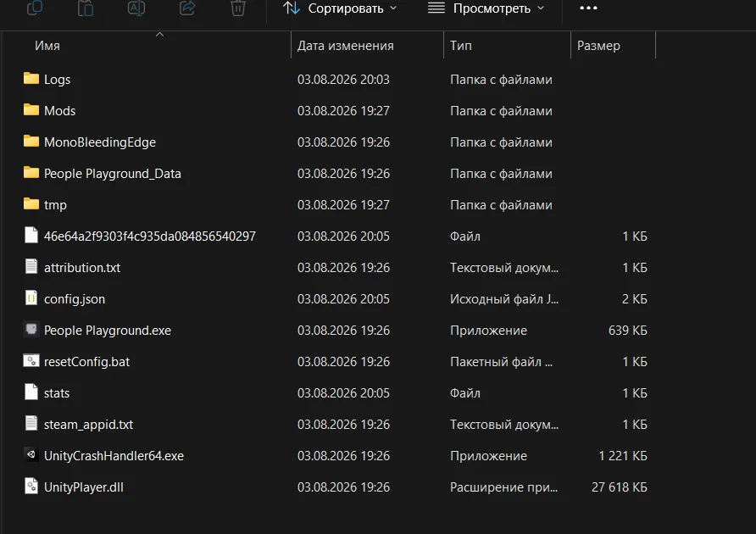Select the name UnityPlayer.dll
The image size is (756, 534).
tap(83, 487)
